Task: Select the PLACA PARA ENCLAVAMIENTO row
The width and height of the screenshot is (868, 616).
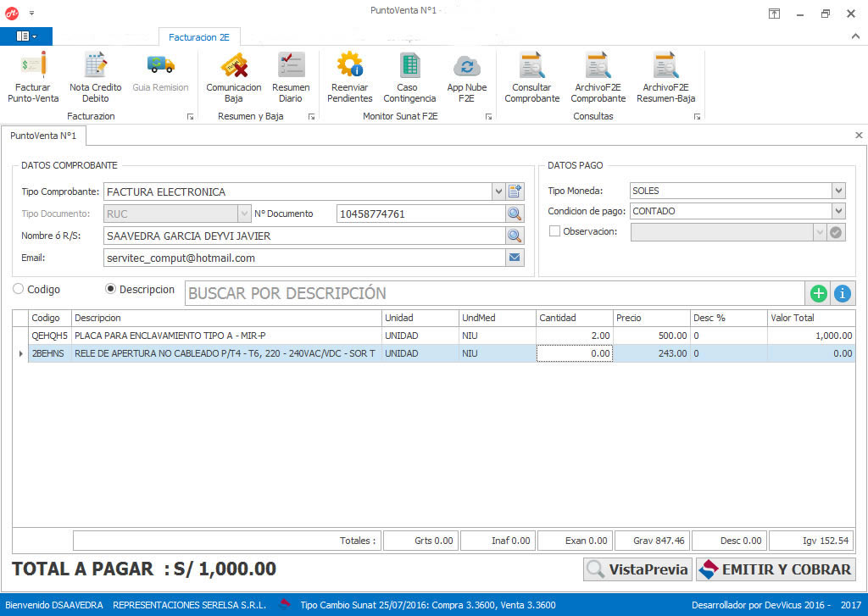Action: coord(434,336)
